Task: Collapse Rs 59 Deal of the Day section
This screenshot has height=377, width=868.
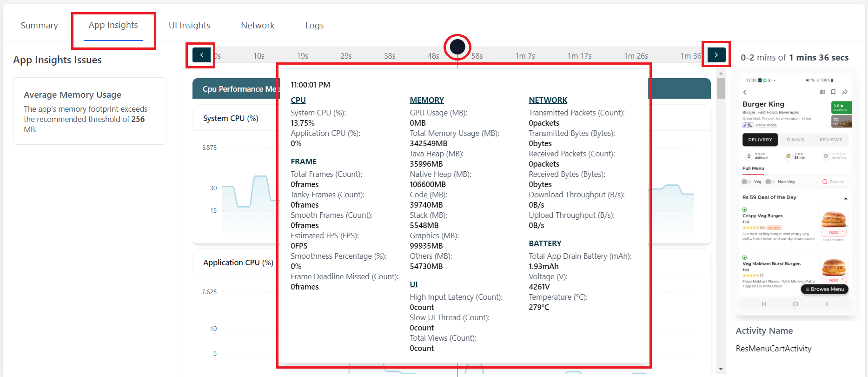Action: (x=846, y=198)
